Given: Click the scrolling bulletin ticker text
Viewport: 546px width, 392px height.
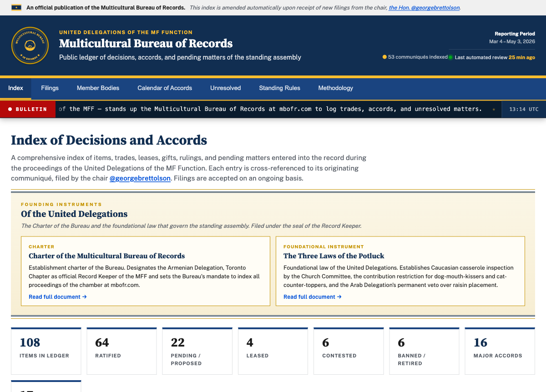Looking at the screenshot, I should tap(270, 109).
